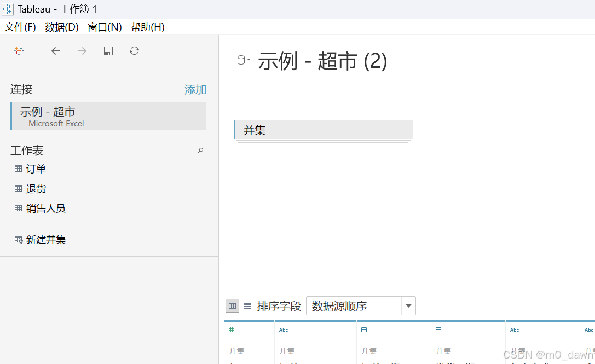
Task: Open the 数据(D) menu
Action: (x=61, y=27)
